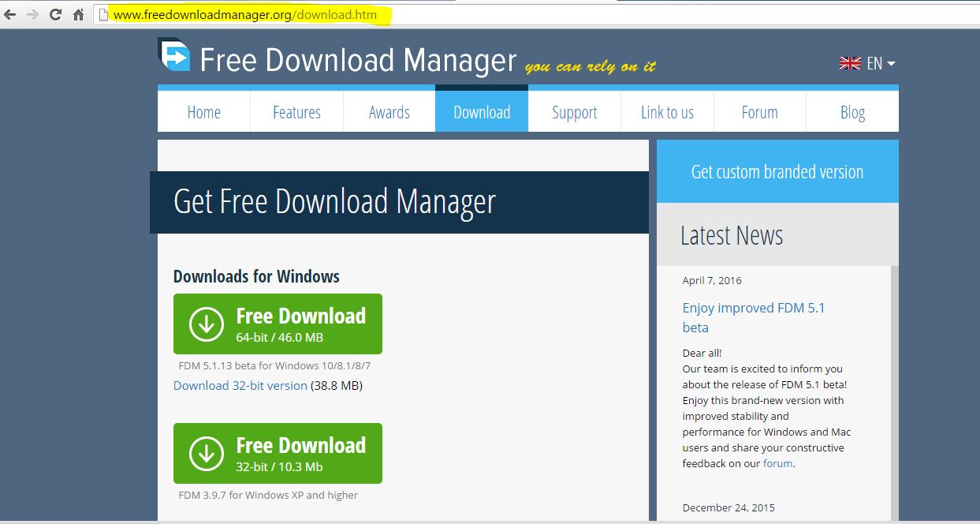Click the page icon in the address bar

point(102,14)
